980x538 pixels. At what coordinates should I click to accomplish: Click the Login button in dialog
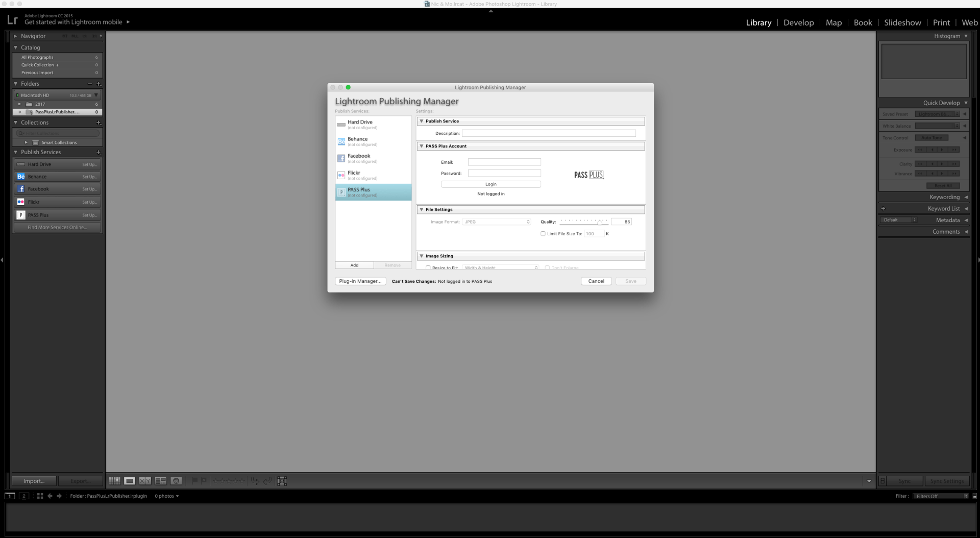tap(491, 184)
